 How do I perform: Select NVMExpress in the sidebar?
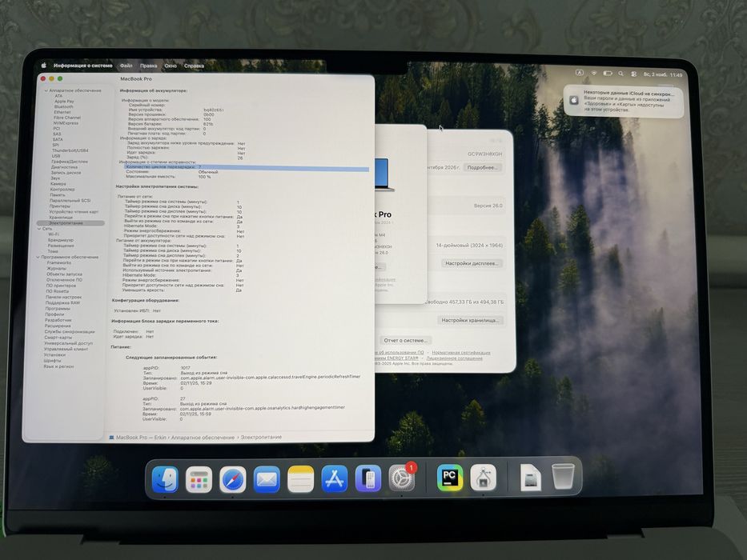tap(66, 123)
